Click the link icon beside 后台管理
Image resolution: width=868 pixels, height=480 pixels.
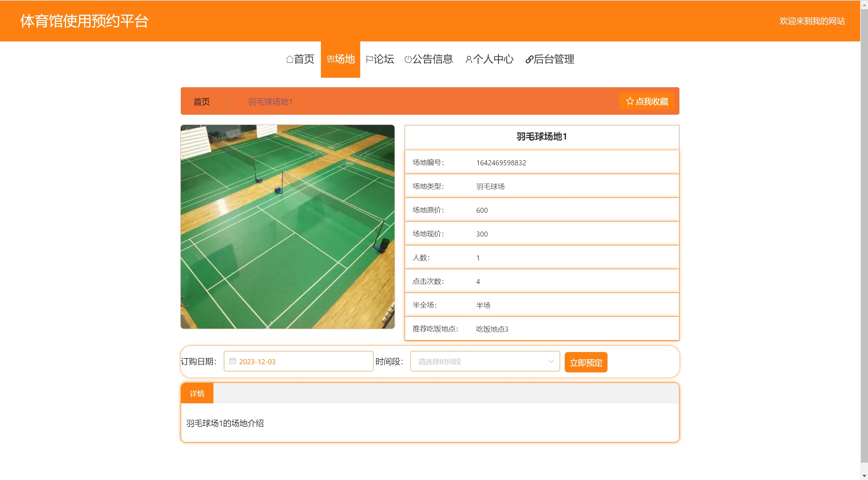click(529, 59)
